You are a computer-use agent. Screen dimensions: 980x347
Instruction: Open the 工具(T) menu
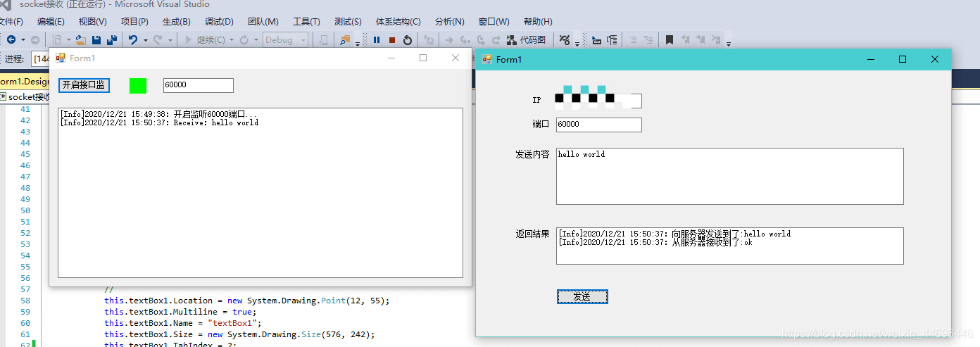[x=306, y=22]
